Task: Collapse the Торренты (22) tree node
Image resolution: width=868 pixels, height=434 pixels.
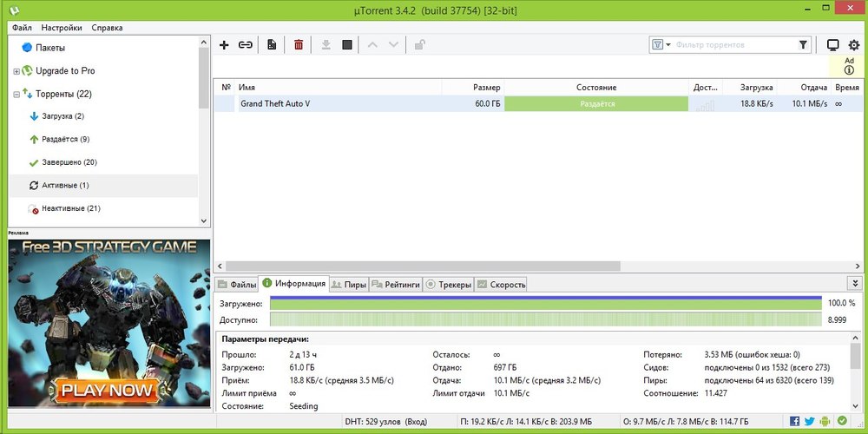Action: [x=16, y=95]
